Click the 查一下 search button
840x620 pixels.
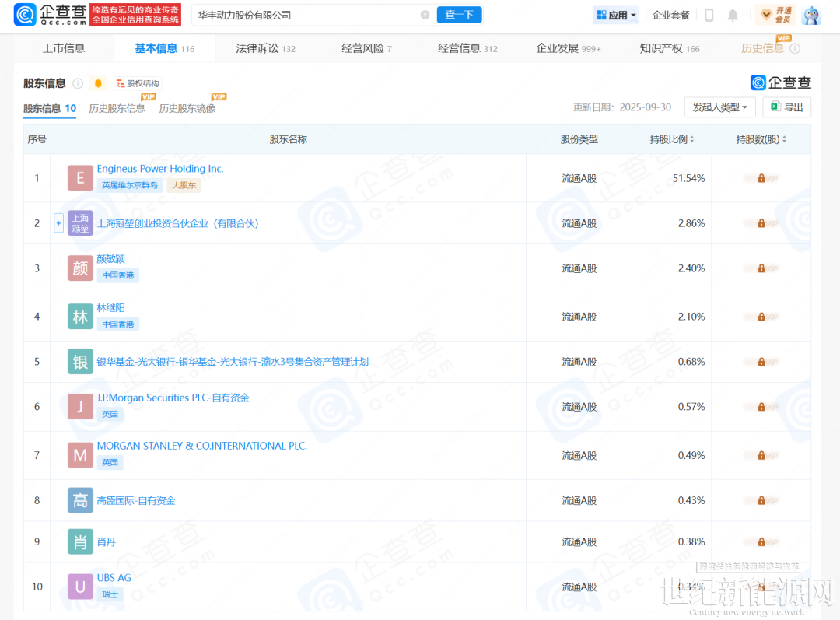(x=459, y=15)
